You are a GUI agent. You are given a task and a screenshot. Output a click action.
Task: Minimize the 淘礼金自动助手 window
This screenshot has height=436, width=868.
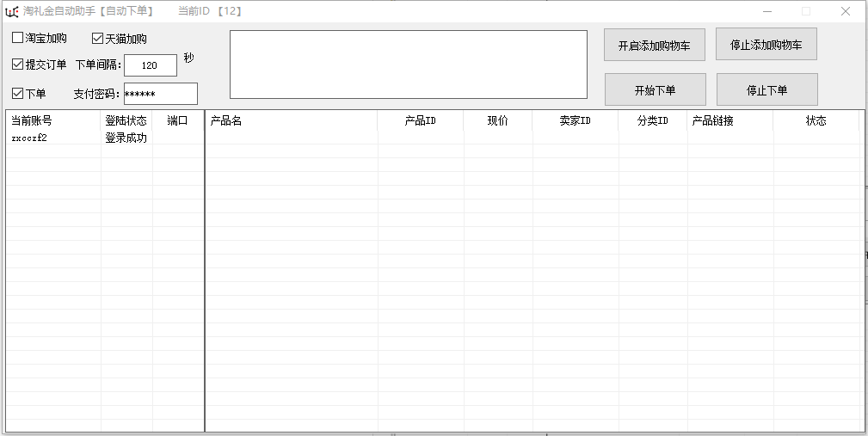pos(767,11)
